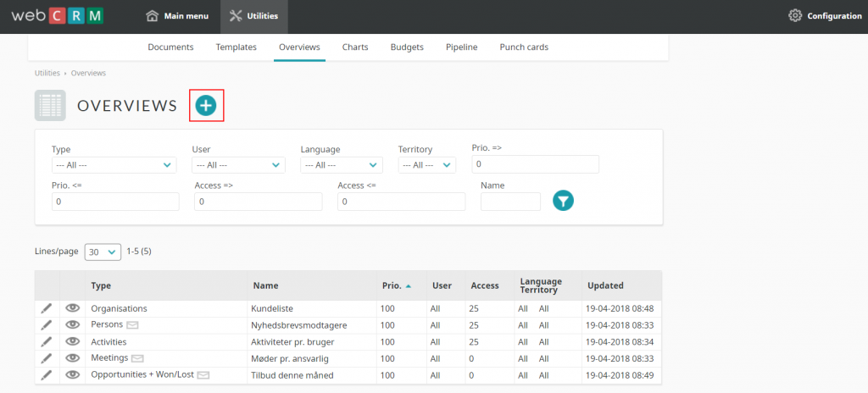The height and width of the screenshot is (393, 868).
Task: Add a new overview with plus button
Action: [206, 105]
